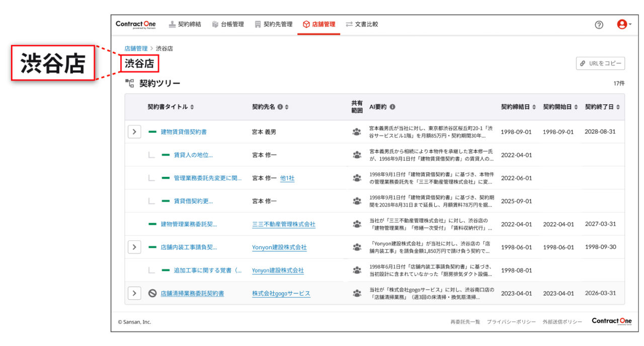
Task: Click green status bar of 建物賃貸借契約書
Action: click(152, 132)
